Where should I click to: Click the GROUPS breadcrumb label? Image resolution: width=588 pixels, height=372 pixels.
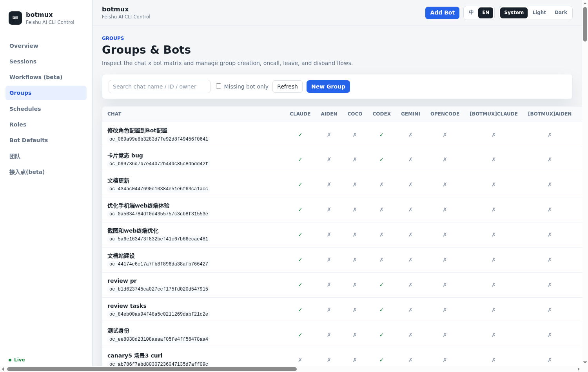113,38
